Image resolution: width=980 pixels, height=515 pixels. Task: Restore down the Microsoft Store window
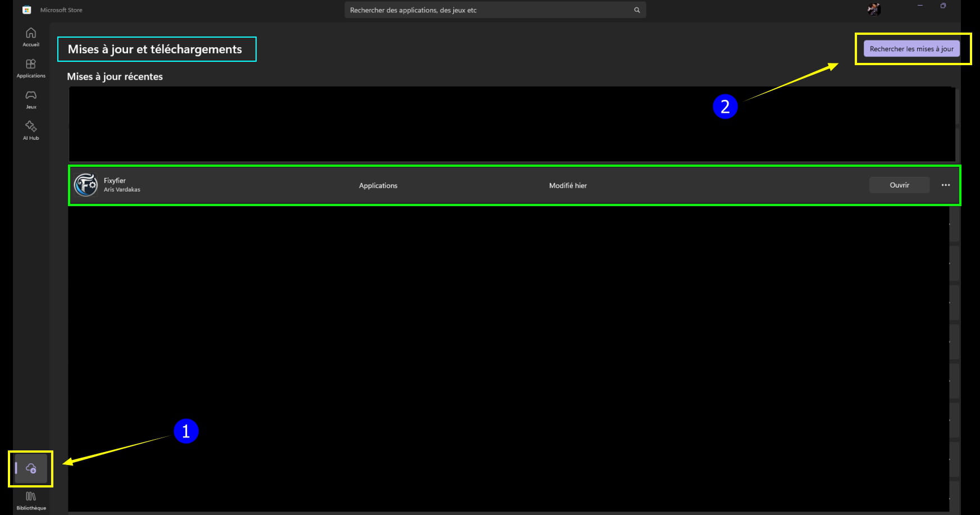click(x=943, y=6)
